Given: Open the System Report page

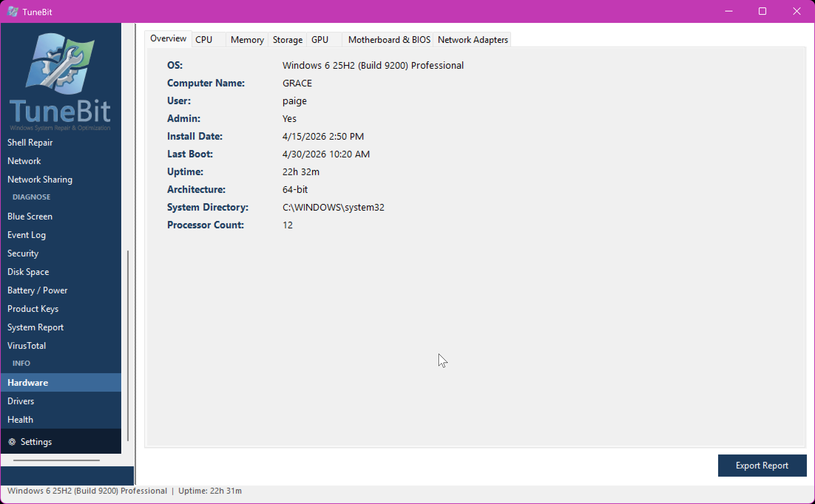Looking at the screenshot, I should [x=61, y=327].
